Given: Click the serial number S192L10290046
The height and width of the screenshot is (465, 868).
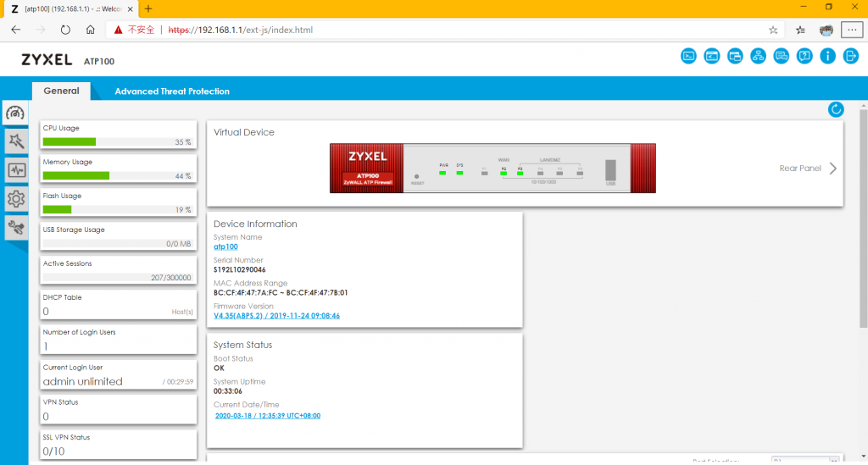Looking at the screenshot, I should pyautogui.click(x=240, y=270).
